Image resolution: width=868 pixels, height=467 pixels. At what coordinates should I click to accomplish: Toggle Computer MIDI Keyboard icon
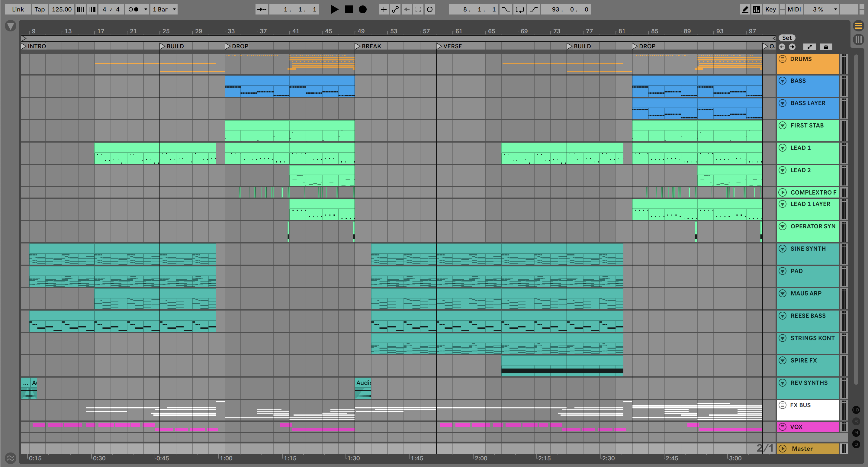(x=757, y=9)
